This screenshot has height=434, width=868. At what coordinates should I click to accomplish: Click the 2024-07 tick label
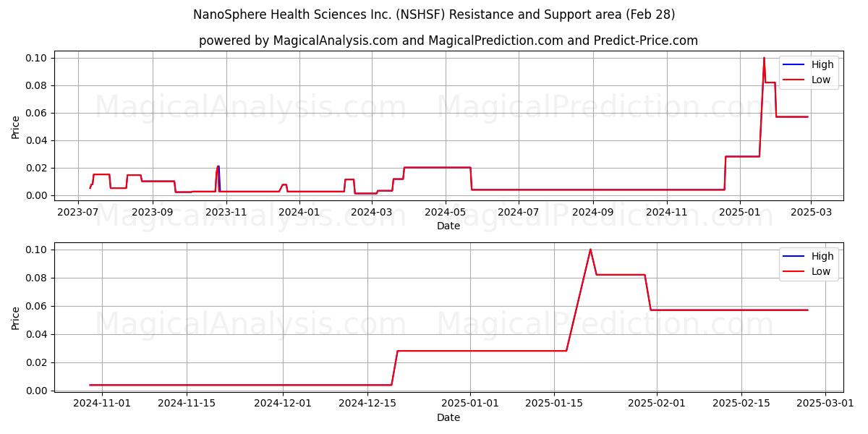click(x=519, y=212)
